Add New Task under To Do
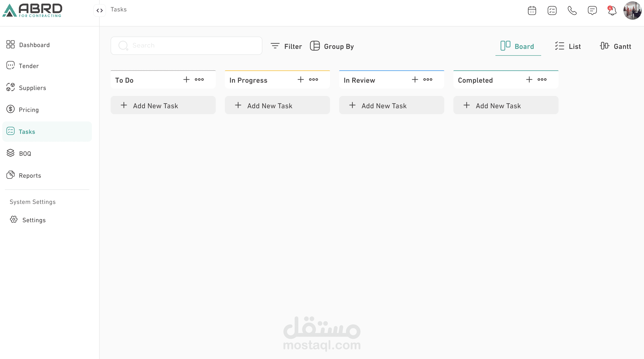This screenshot has width=644, height=359. [163, 106]
